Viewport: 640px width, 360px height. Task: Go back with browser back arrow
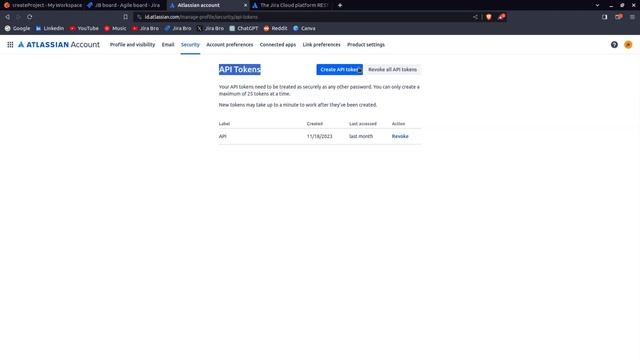click(x=7, y=17)
